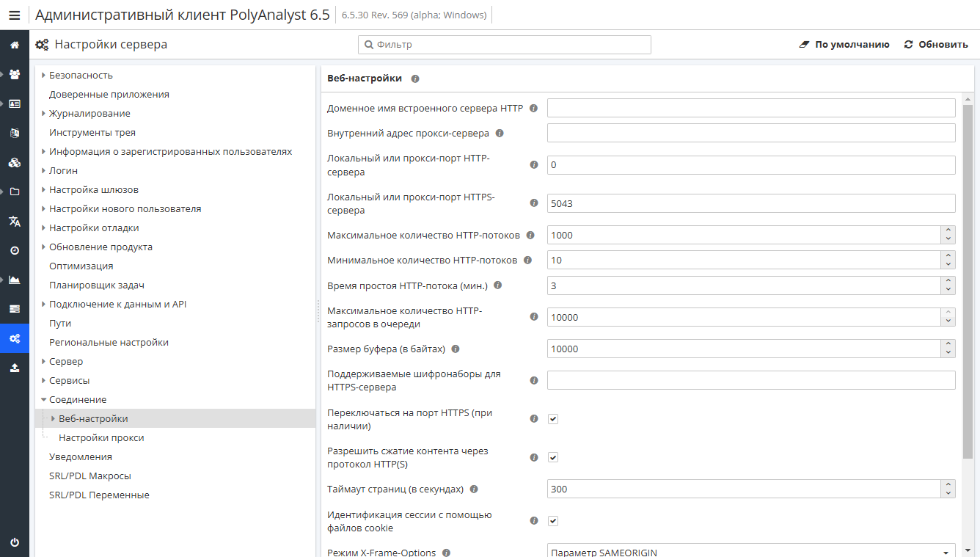The height and width of the screenshot is (557, 980).
Task: Focus the Доменное имя встроенного сервера field
Action: click(x=751, y=108)
